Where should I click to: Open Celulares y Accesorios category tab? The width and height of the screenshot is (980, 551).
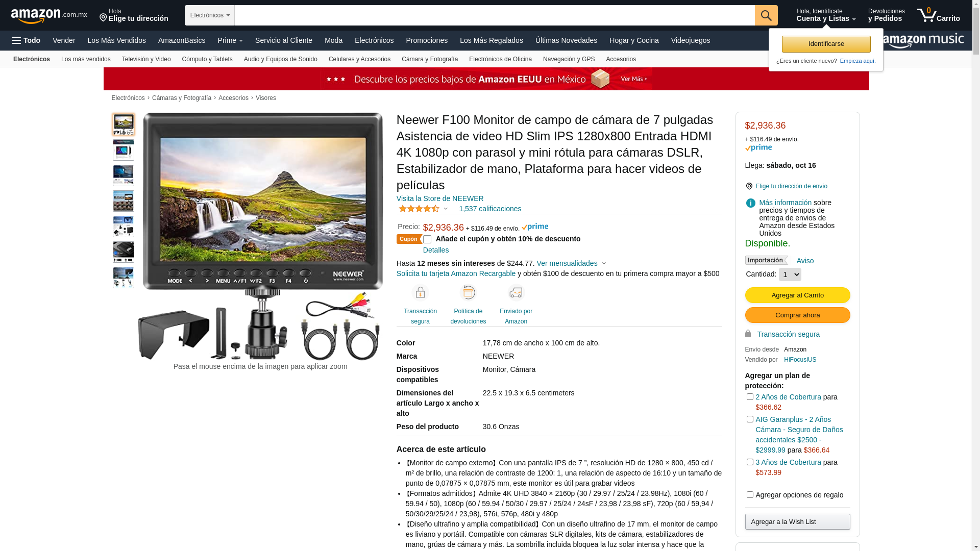pyautogui.click(x=359, y=59)
